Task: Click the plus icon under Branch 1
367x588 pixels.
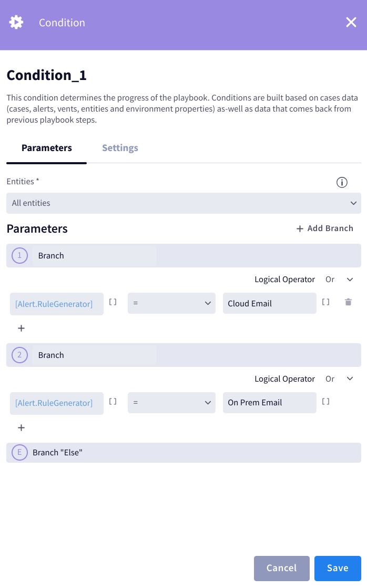Action: (x=21, y=328)
